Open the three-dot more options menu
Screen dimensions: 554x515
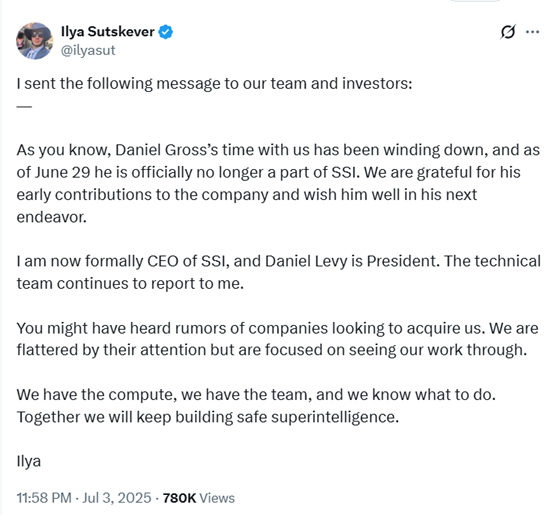click(532, 32)
